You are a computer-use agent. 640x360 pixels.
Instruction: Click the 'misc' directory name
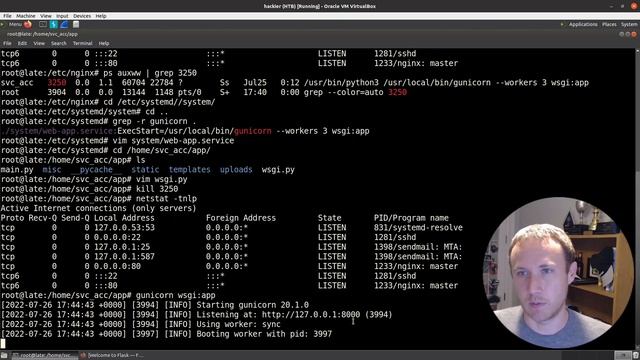click(52, 170)
